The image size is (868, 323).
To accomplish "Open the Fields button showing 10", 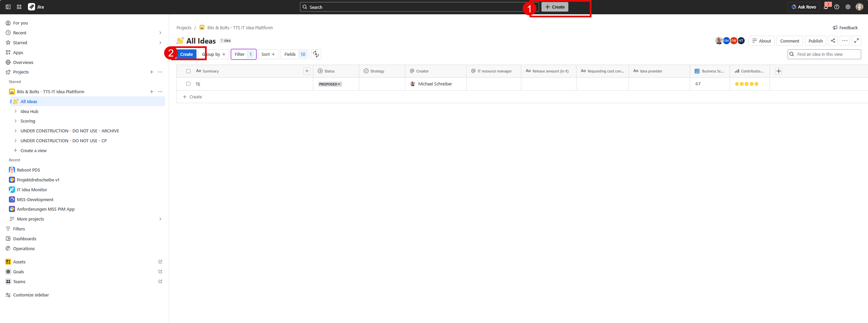I will (295, 54).
